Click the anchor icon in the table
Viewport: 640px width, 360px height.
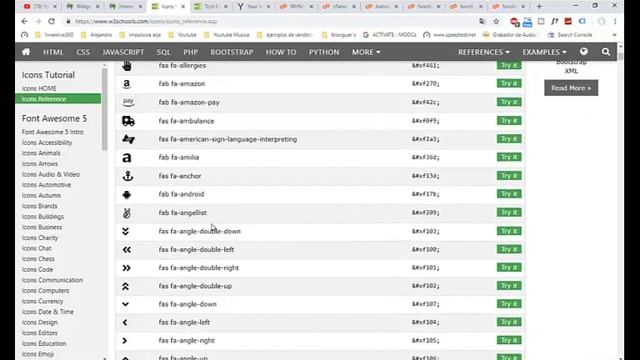coord(128,176)
